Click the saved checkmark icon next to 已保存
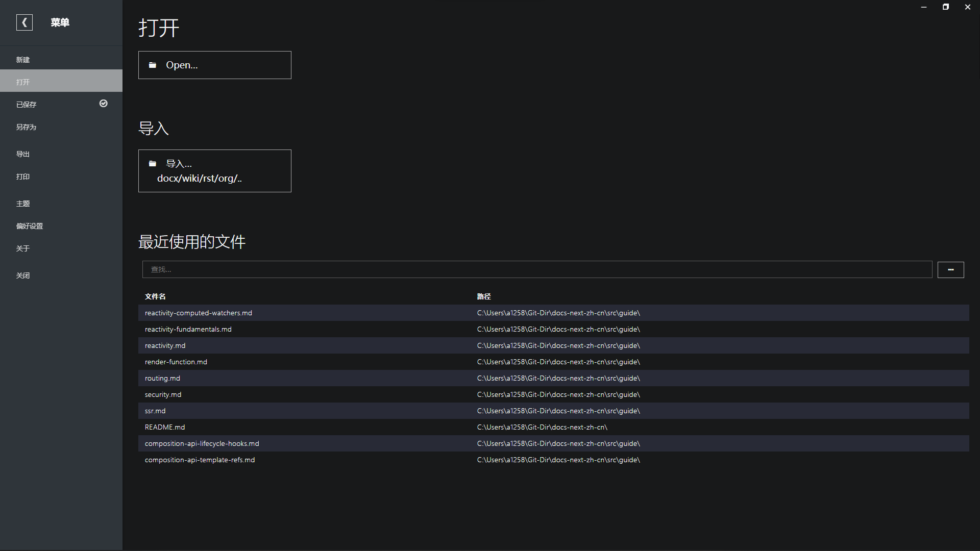980x551 pixels. [x=103, y=104]
